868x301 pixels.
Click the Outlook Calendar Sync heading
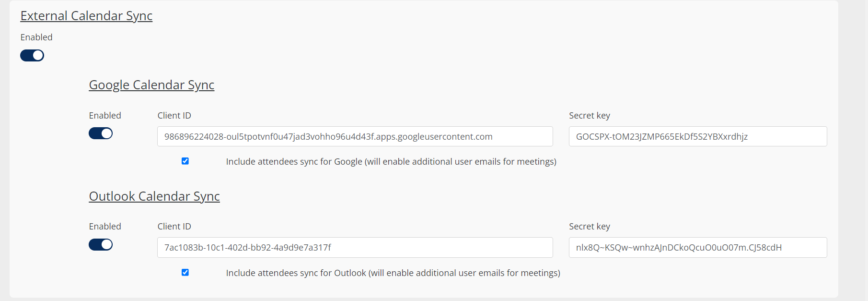coord(154,196)
